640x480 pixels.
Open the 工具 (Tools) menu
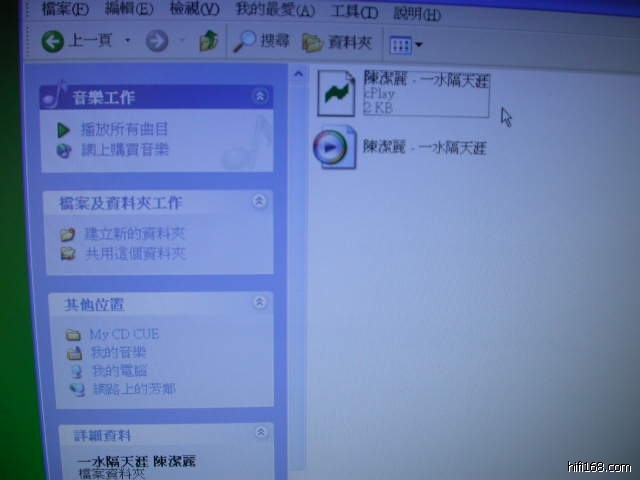click(355, 12)
